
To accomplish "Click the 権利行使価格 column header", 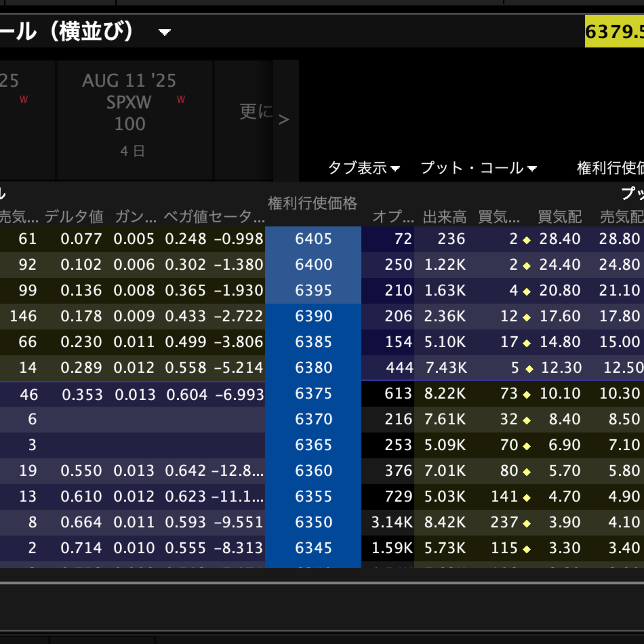I will [x=312, y=203].
